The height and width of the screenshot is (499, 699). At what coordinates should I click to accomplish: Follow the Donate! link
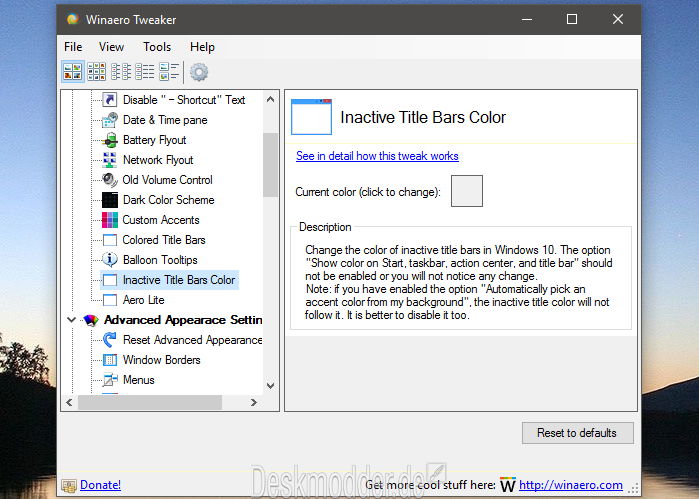(100, 485)
